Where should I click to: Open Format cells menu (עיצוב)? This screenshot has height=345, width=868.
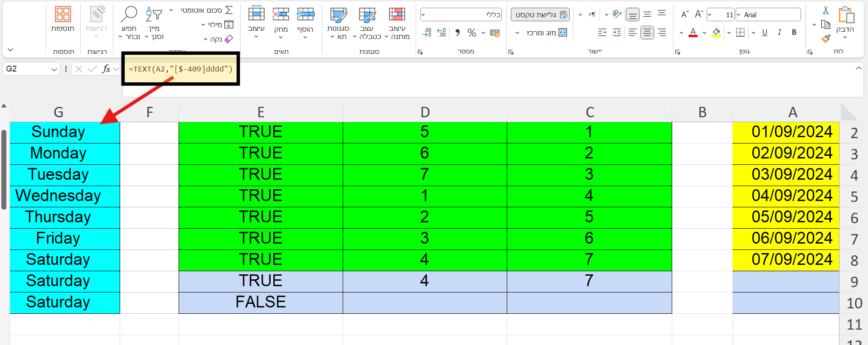click(x=256, y=23)
